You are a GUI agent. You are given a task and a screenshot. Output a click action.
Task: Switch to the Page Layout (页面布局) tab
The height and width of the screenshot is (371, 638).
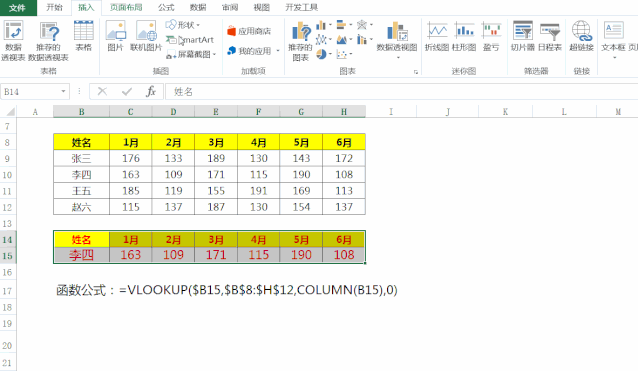coord(126,7)
